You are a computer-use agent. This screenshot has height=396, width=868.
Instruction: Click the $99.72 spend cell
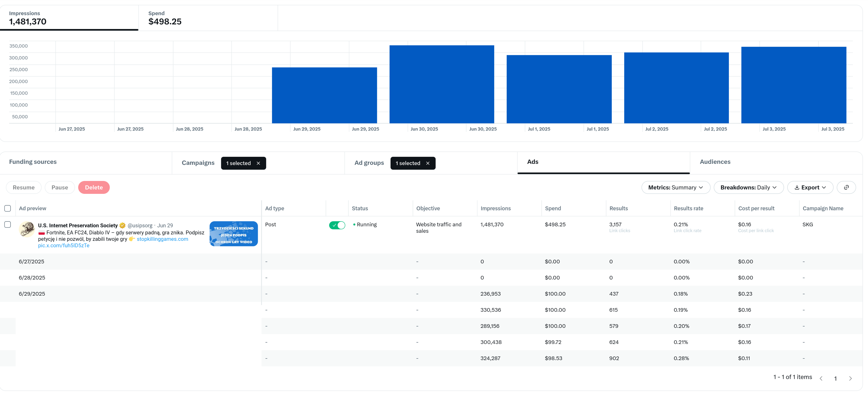point(553,342)
